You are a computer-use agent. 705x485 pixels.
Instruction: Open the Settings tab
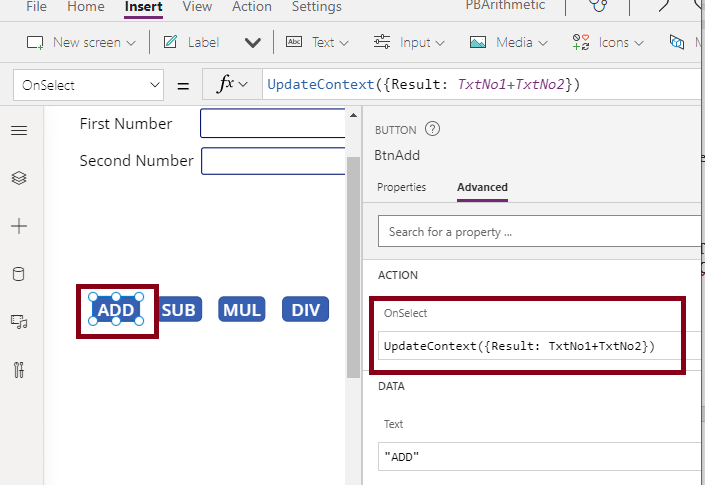pyautogui.click(x=317, y=7)
